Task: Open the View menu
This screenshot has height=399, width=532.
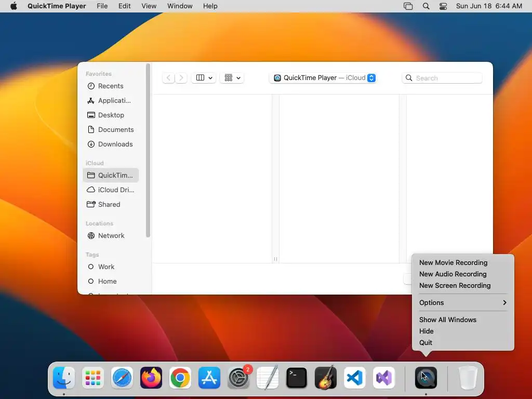Action: point(149,6)
